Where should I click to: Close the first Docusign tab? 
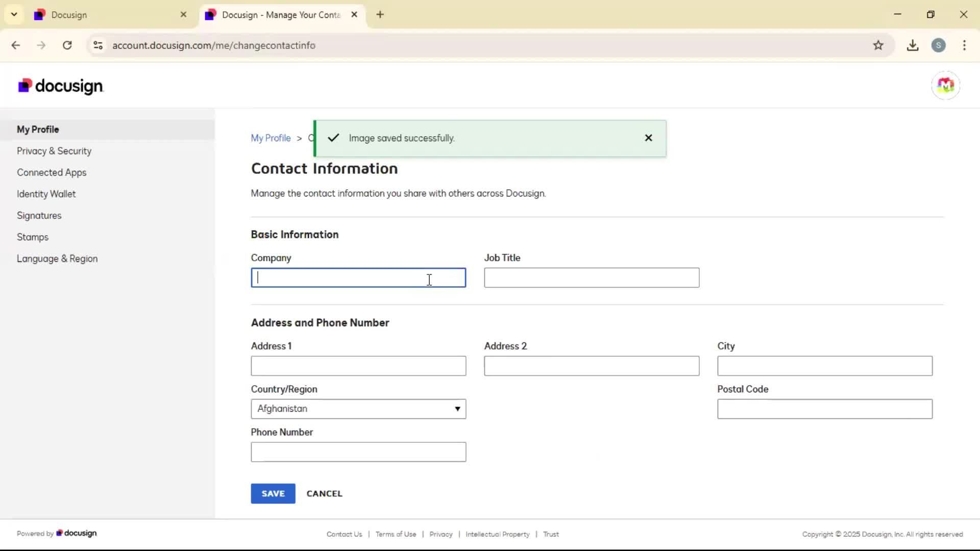(183, 14)
